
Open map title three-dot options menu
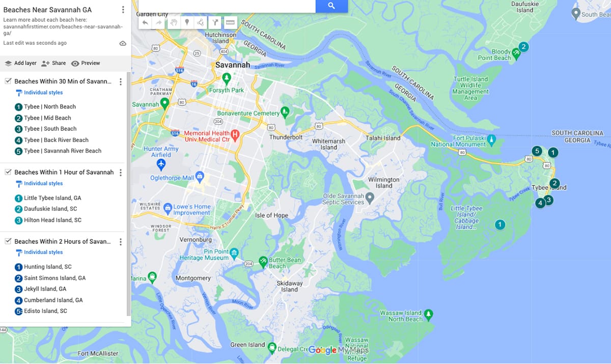coord(123,10)
